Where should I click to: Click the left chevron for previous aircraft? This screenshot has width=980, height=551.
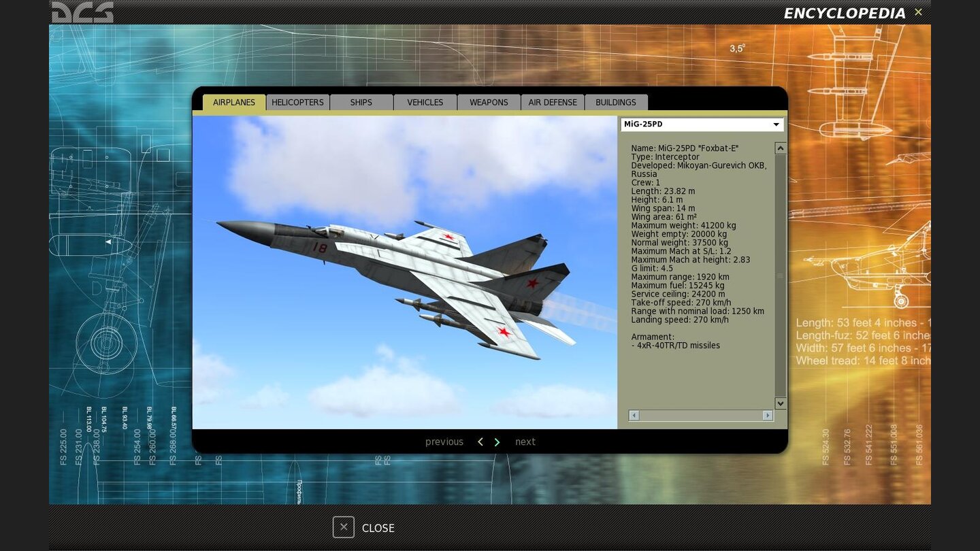[x=480, y=442]
